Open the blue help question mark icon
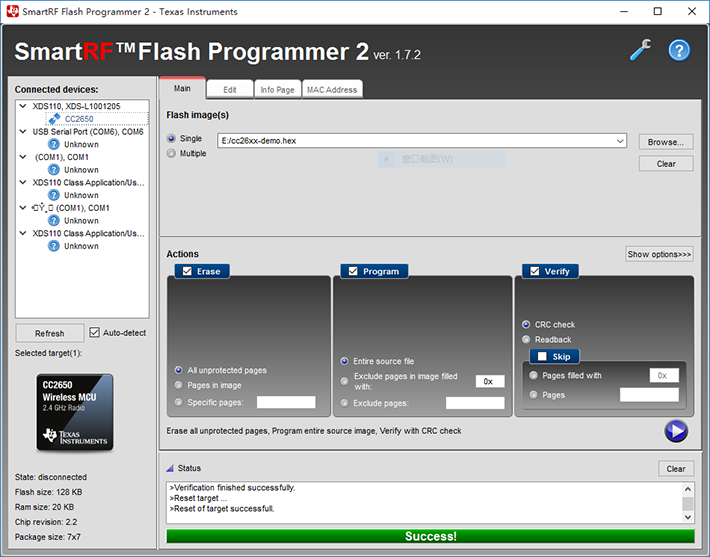This screenshot has height=557, width=710. coord(679,50)
